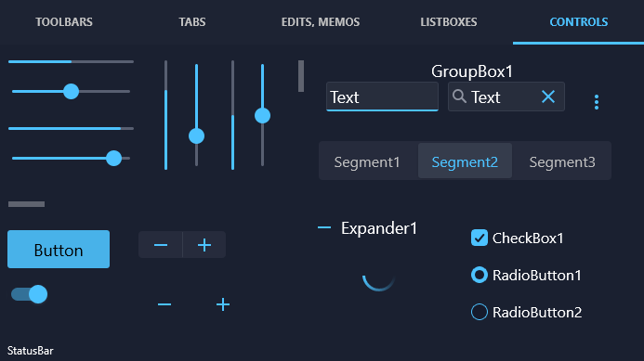644x361 pixels.
Task: Go to the TOOLBARS tab
Action: tap(64, 21)
